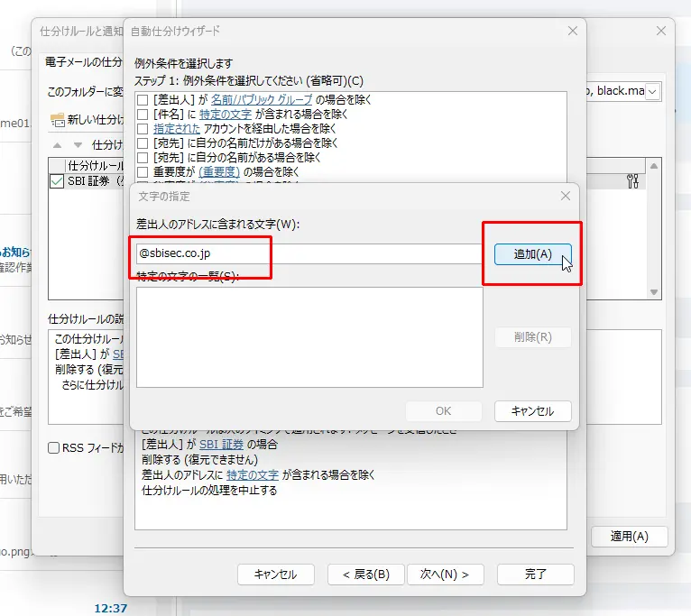Move rule up with the up arrow
Viewport: 691px width, 616px height.
pyautogui.click(x=58, y=145)
